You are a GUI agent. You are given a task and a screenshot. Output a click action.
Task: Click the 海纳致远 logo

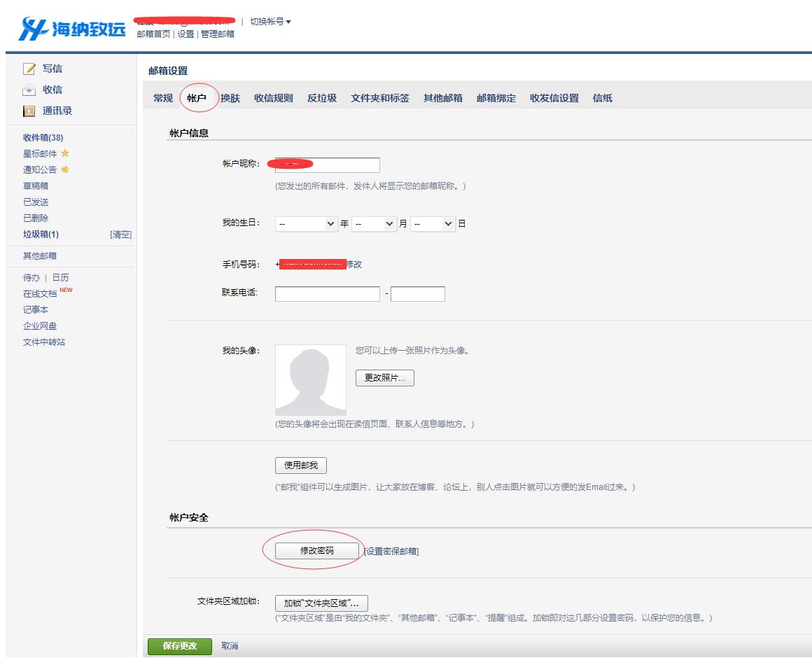73,28
